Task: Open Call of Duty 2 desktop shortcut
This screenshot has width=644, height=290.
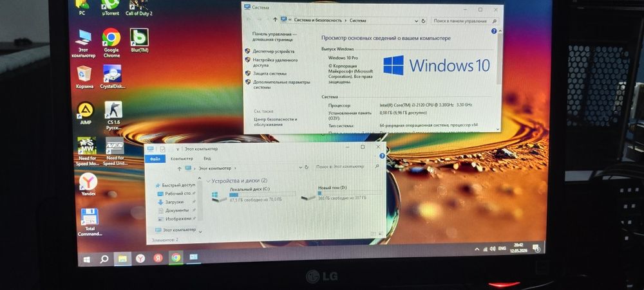Action: (x=138, y=7)
